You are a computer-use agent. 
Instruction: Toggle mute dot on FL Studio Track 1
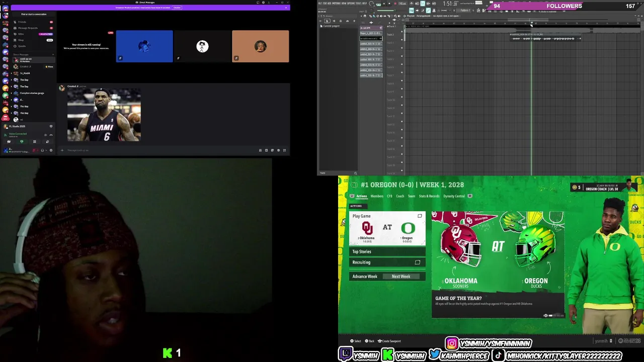point(402,32)
